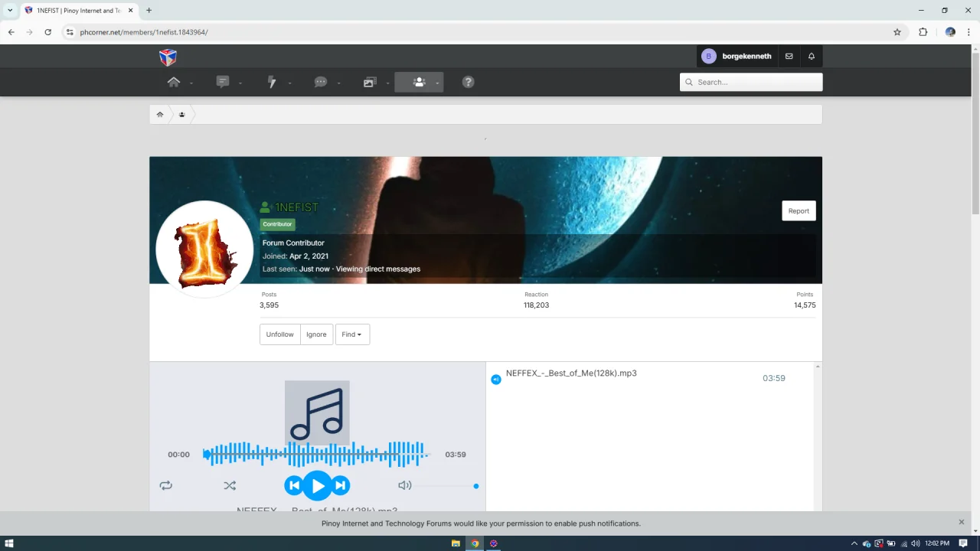Open Windows notification center
The height and width of the screenshot is (551, 980).
(963, 543)
